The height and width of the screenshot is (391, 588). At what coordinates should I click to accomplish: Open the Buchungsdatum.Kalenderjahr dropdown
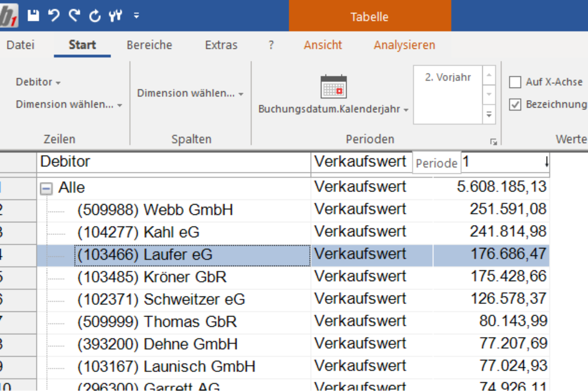pyautogui.click(x=333, y=109)
